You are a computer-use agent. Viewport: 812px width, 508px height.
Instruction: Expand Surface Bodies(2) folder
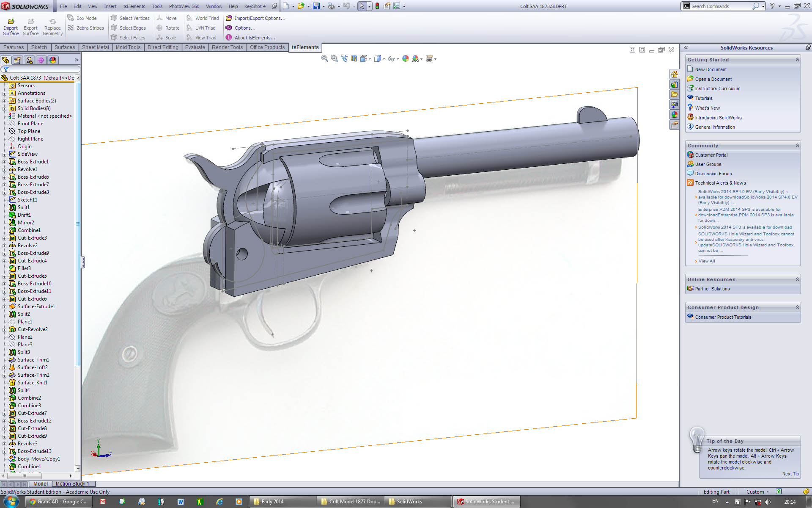click(5, 101)
